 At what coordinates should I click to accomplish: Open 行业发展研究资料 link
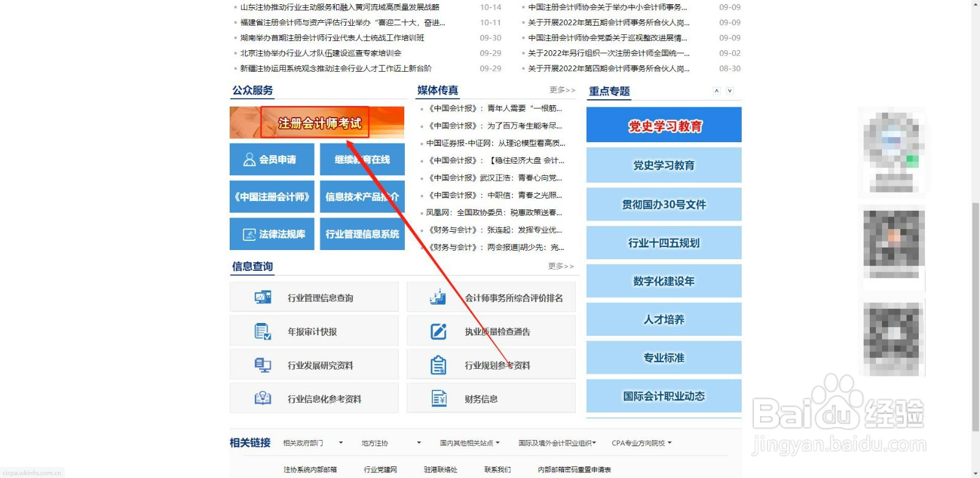click(x=320, y=365)
